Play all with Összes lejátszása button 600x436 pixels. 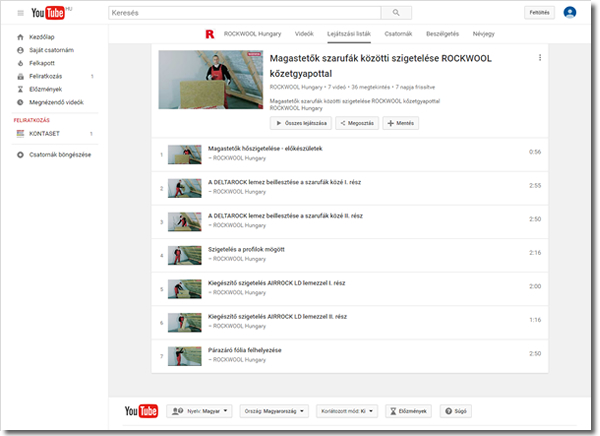(301, 123)
